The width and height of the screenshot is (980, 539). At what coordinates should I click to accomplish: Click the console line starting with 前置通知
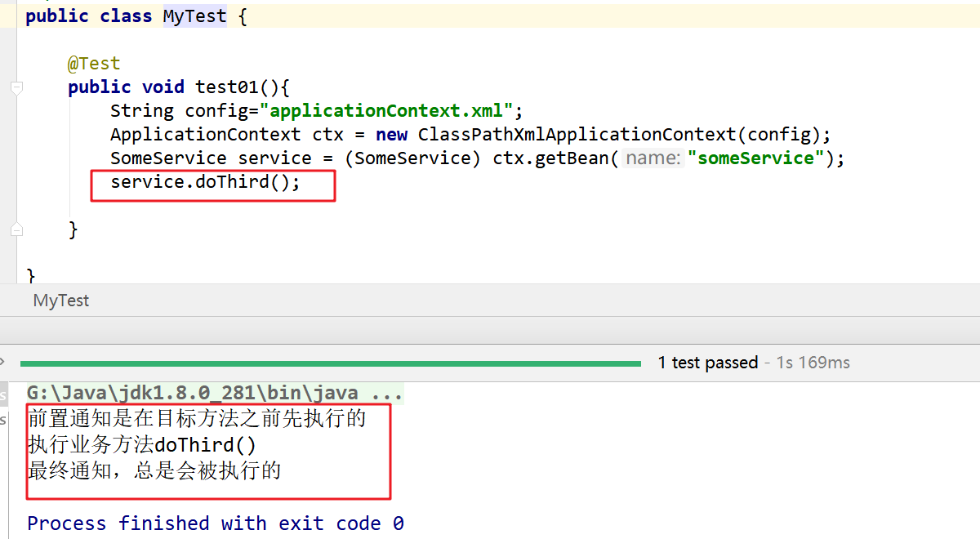pyautogui.click(x=196, y=419)
